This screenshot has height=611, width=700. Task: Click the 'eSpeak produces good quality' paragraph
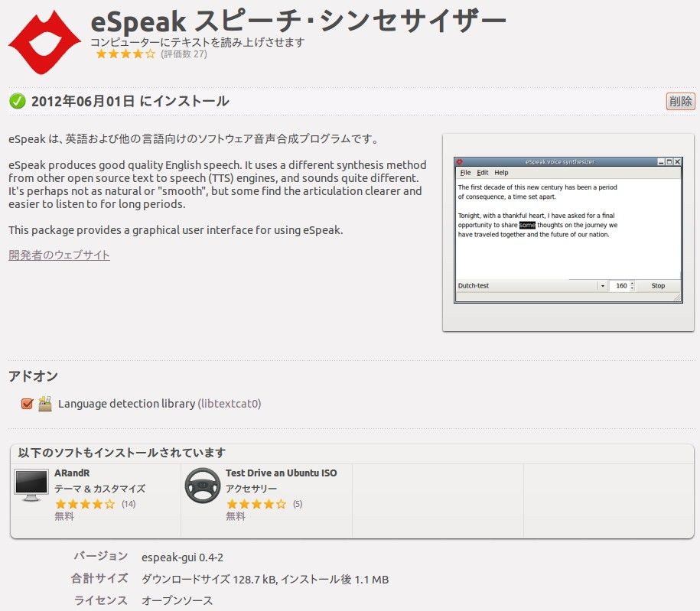217,185
